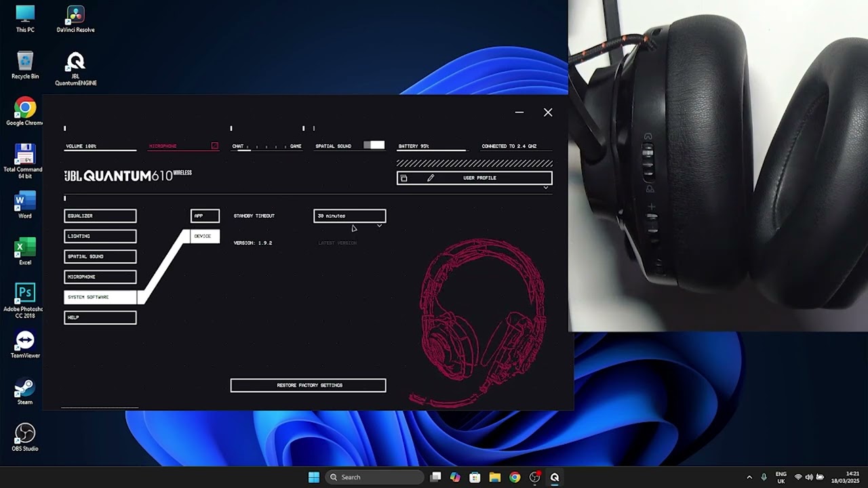The image size is (868, 488).
Task: Click the microphone mute icon in the JBL header
Action: [x=215, y=146]
